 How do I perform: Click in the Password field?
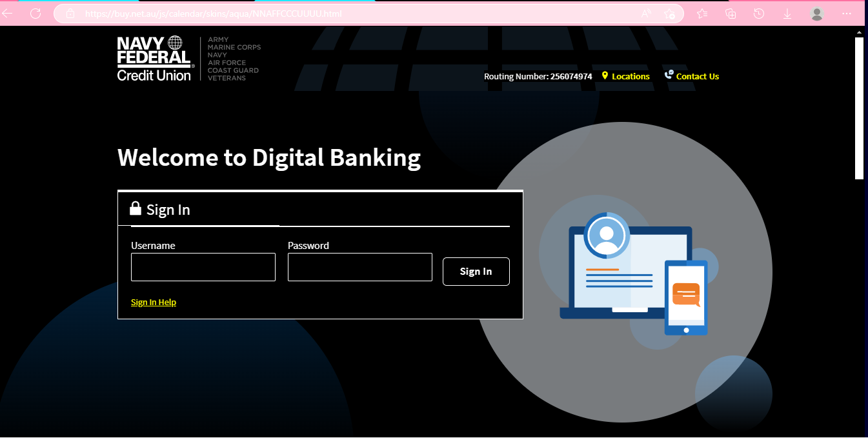pos(359,267)
